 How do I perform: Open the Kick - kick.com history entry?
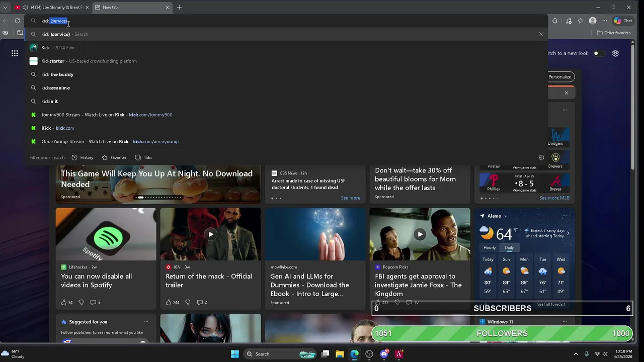coord(286,128)
